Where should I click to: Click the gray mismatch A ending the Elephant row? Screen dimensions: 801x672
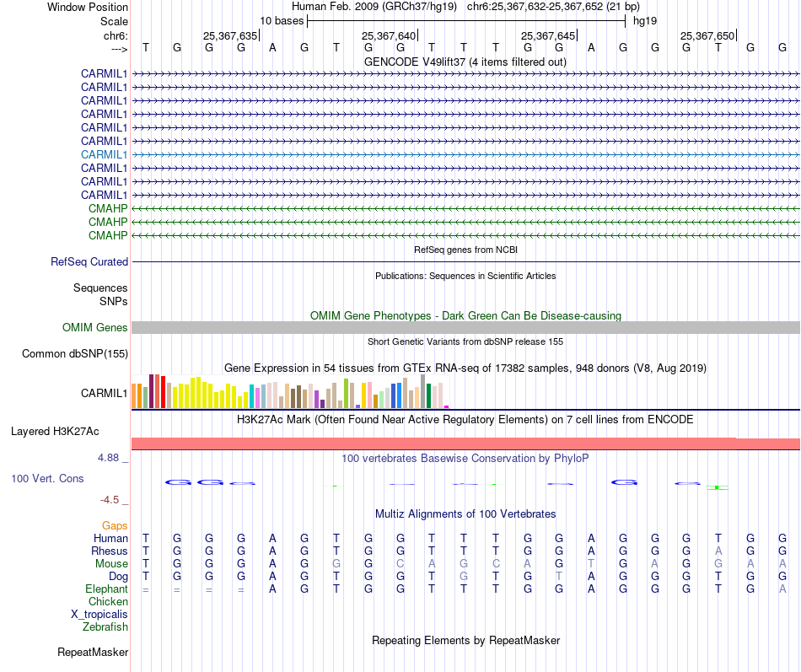click(x=782, y=589)
